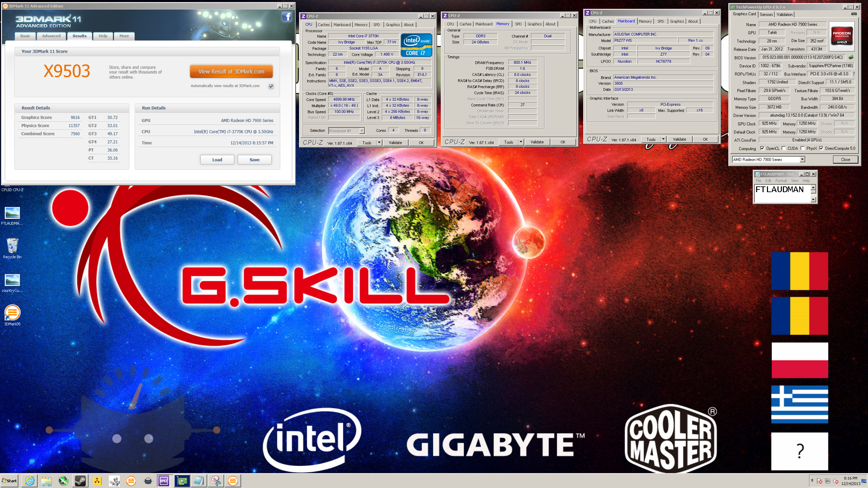Click the FTLAUDMAN text area in Notepad
The height and width of the screenshot is (488, 868).
[x=782, y=194]
